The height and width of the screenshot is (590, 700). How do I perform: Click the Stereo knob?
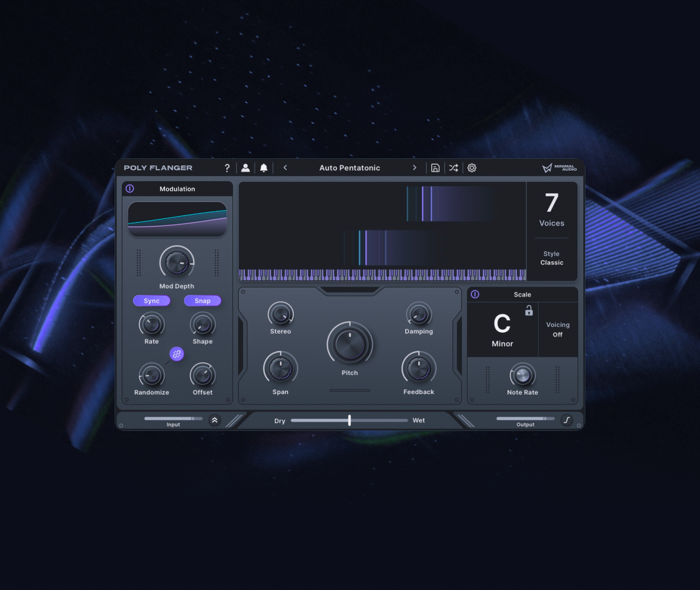click(x=281, y=315)
